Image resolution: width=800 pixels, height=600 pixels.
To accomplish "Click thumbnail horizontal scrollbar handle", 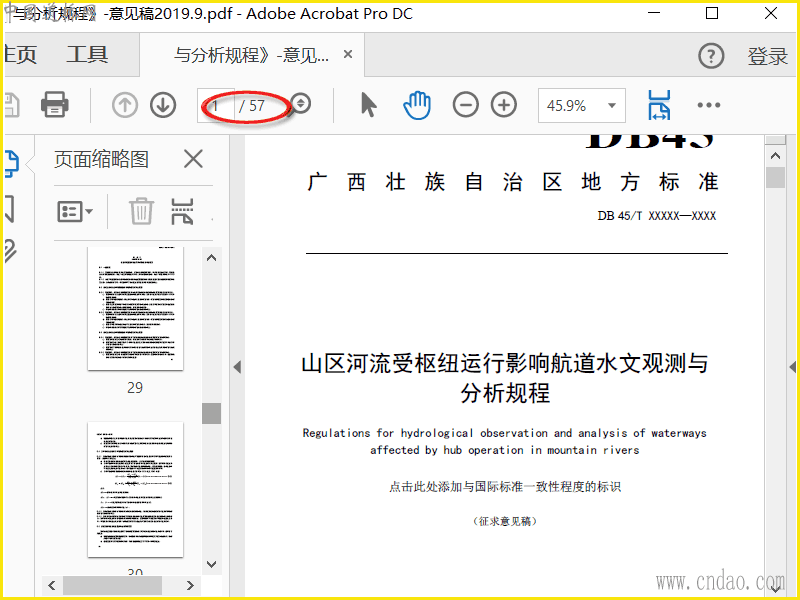I will [112, 585].
